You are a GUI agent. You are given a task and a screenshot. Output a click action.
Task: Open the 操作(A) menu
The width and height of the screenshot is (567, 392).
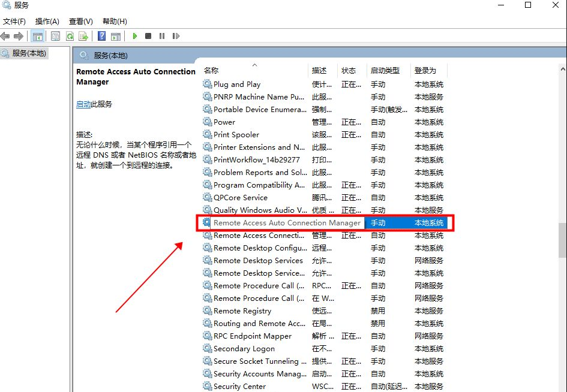click(47, 22)
